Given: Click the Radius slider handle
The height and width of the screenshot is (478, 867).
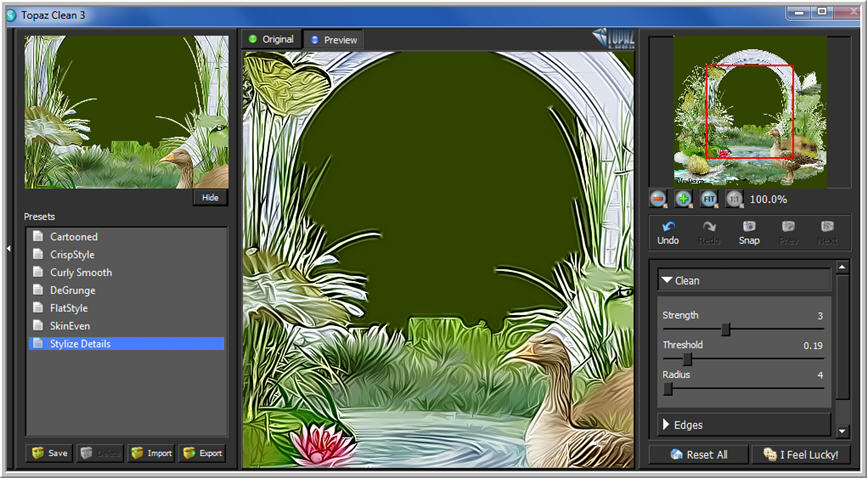Looking at the screenshot, I should coord(668,389).
